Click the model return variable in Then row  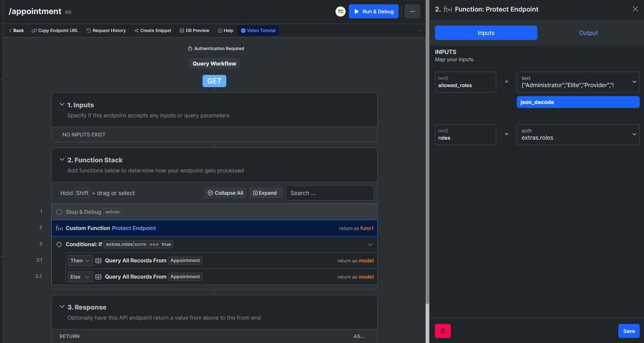coord(366,261)
